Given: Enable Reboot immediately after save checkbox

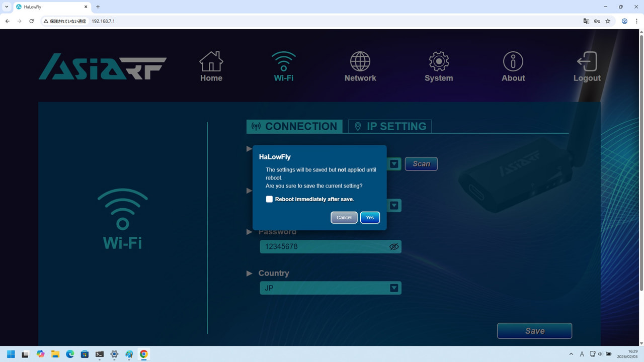Looking at the screenshot, I should point(269,199).
